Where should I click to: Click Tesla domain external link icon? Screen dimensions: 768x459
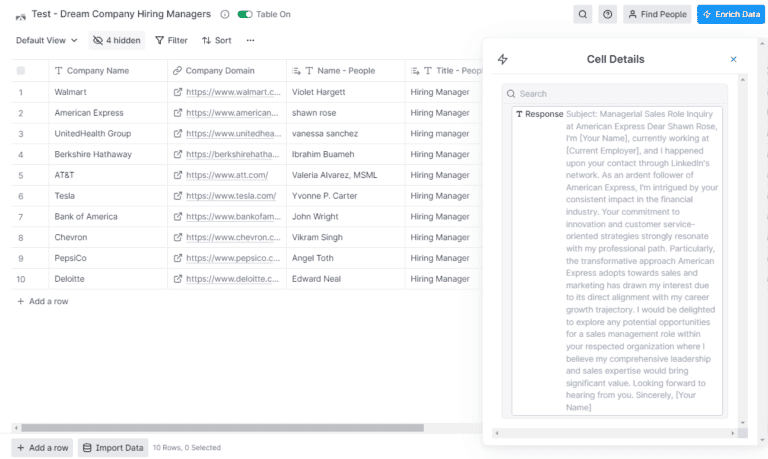coord(178,196)
